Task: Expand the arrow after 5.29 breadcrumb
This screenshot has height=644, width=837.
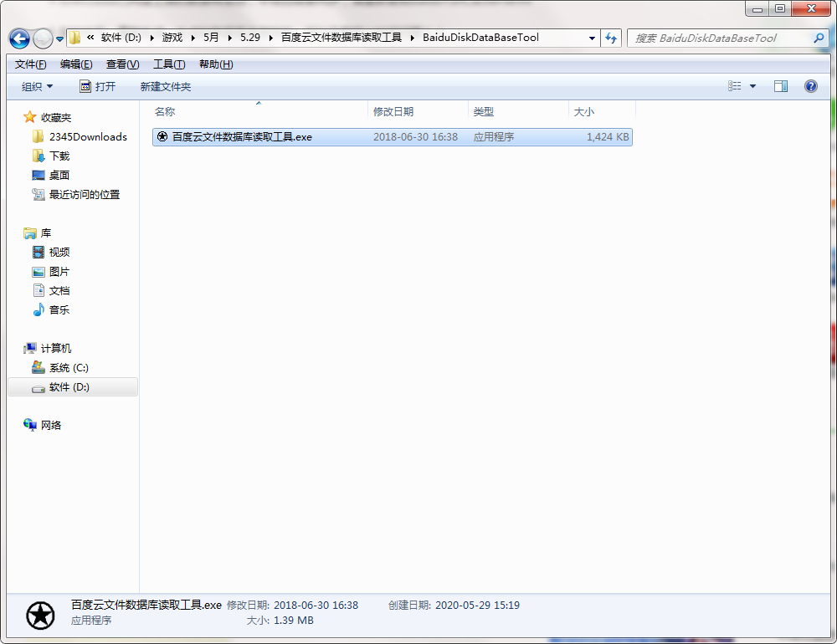Action: 270,38
